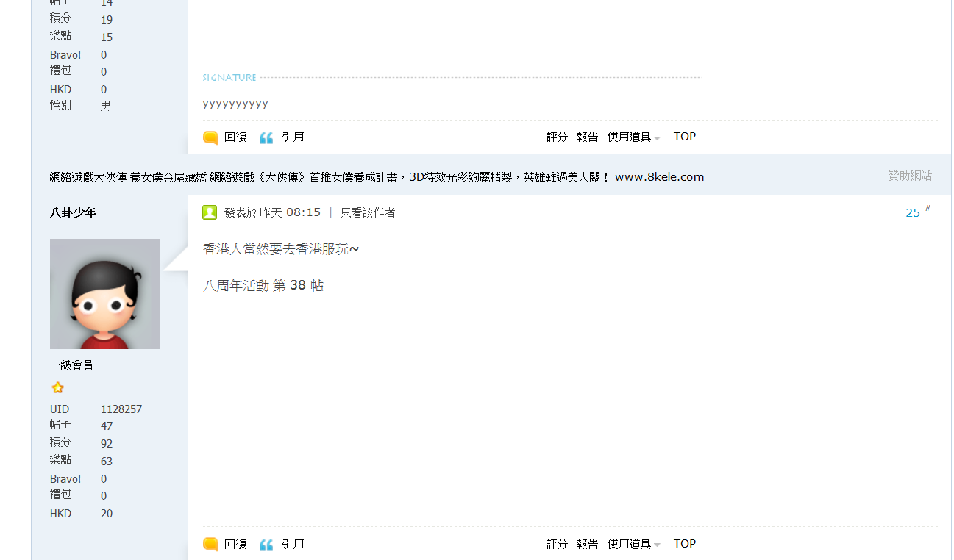The width and height of the screenshot is (954, 560).
Task: Click the post number 25# link
Action: [916, 212]
